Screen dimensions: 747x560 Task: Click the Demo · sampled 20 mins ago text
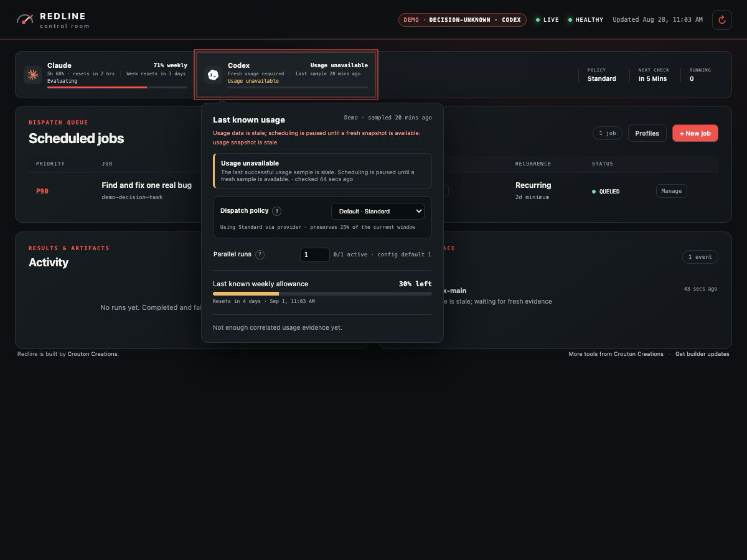pyautogui.click(x=388, y=118)
